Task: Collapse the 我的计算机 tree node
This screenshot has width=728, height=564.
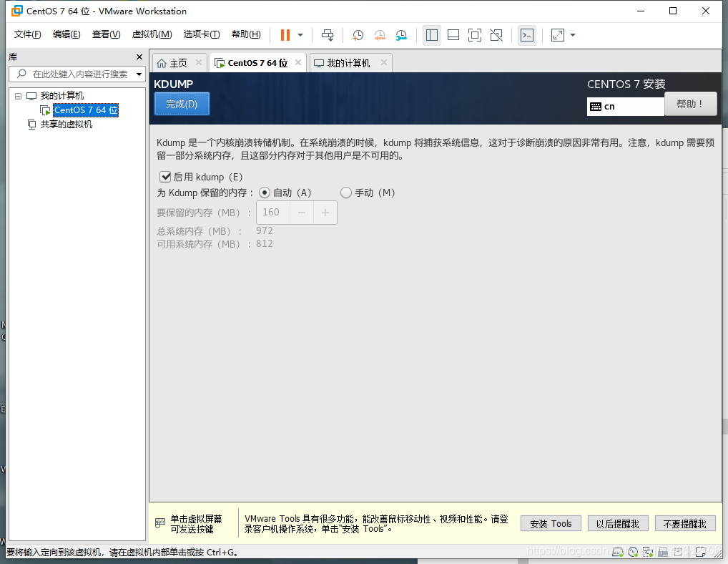Action: click(18, 96)
